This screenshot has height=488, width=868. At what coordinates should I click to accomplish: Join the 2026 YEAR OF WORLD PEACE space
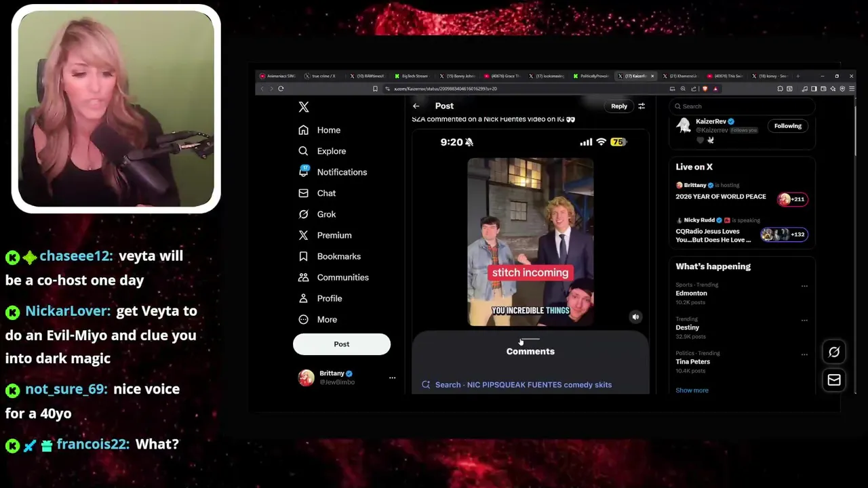point(721,197)
